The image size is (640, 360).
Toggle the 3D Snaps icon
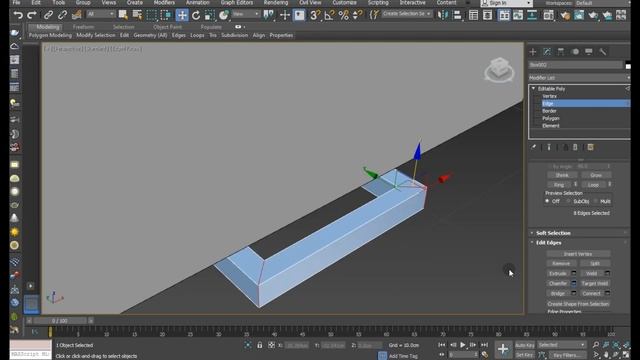pyautogui.click(x=315, y=15)
